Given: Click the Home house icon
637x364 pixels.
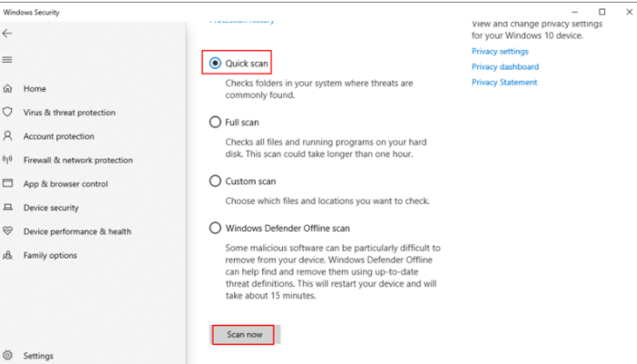Looking at the screenshot, I should [x=7, y=88].
